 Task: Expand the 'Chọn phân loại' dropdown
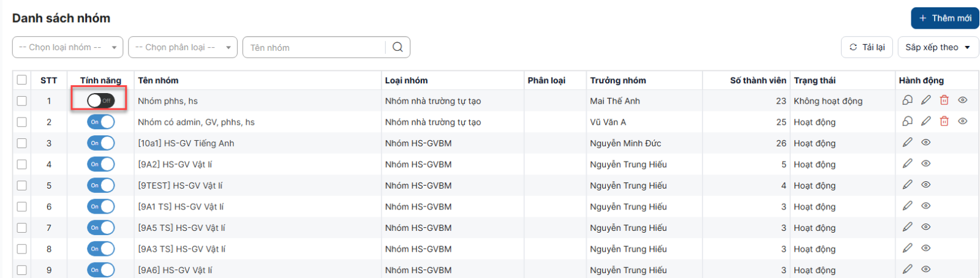click(183, 47)
